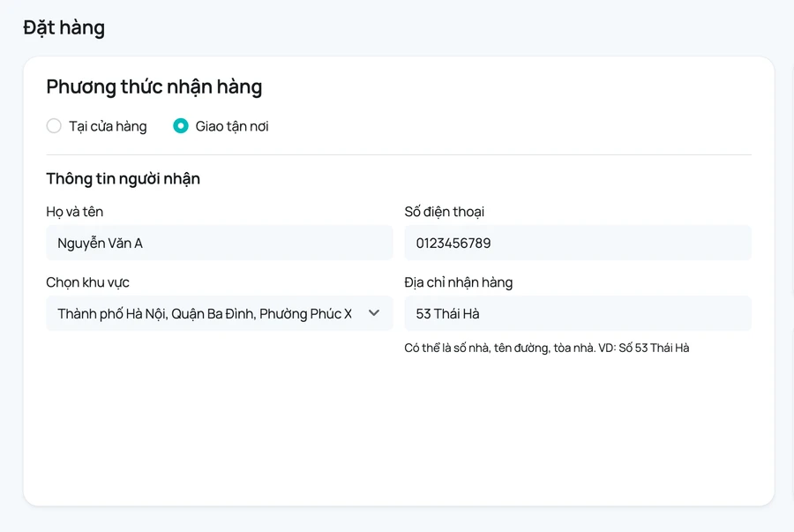
Task: Select the "Giao tận nơi" radio button
Action: click(180, 126)
